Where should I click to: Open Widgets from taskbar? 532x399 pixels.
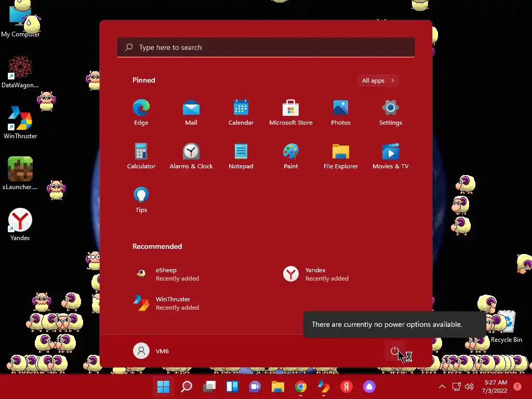(x=232, y=387)
